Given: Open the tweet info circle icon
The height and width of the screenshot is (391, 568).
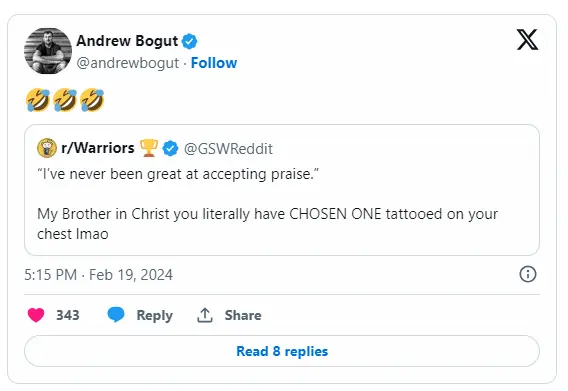Looking at the screenshot, I should click(528, 274).
